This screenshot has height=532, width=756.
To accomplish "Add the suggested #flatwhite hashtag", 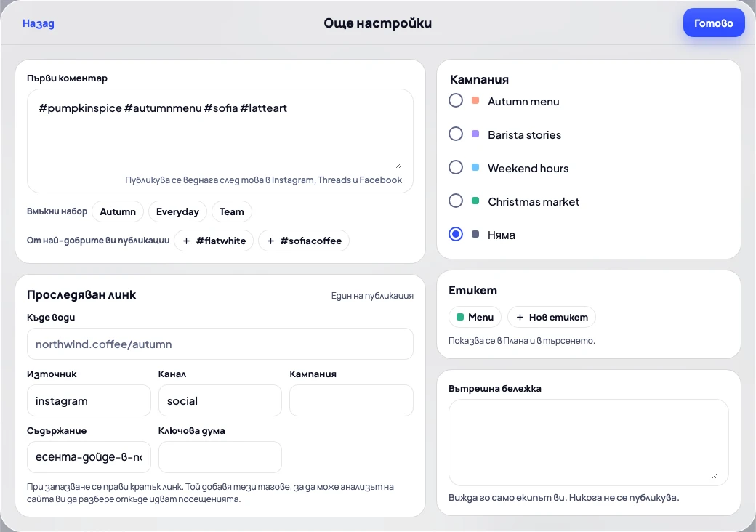I will (214, 241).
